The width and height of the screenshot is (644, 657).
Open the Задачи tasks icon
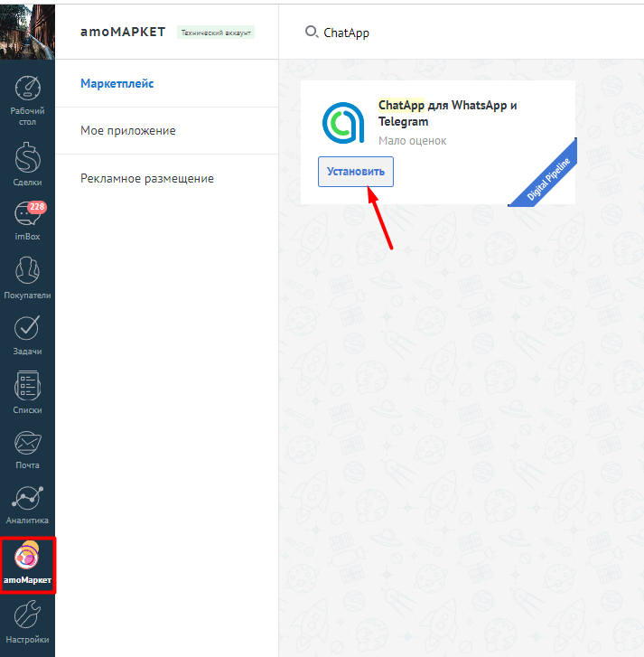27,333
